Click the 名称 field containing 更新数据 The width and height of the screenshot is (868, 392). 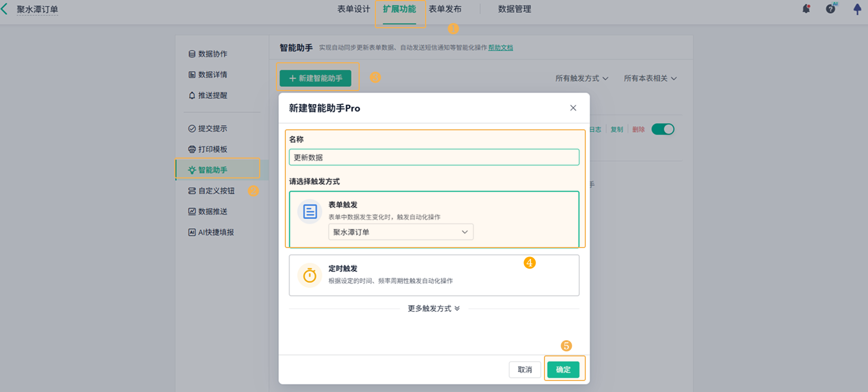(434, 157)
